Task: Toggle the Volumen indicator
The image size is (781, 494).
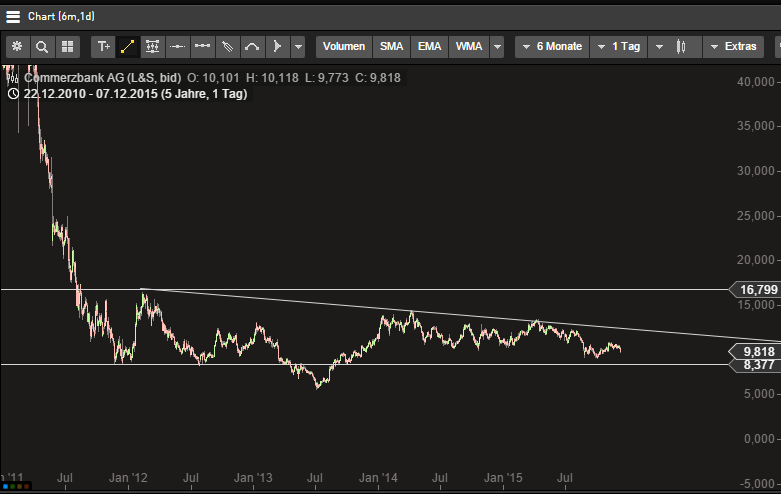Action: (344, 47)
